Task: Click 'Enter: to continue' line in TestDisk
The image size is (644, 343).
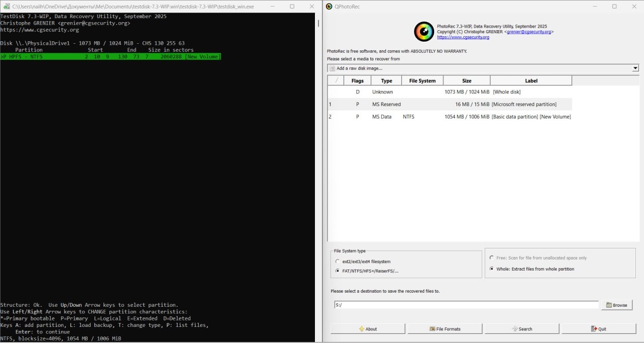Action: tap(43, 332)
